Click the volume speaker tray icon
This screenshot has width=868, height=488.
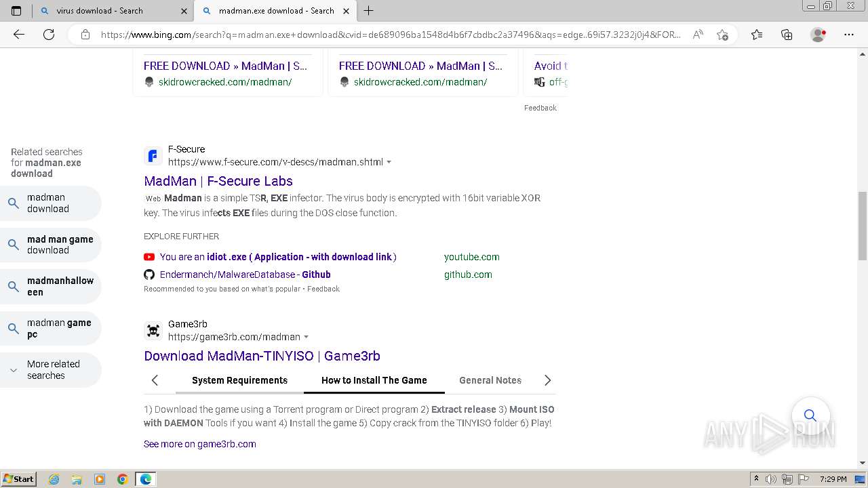771,479
